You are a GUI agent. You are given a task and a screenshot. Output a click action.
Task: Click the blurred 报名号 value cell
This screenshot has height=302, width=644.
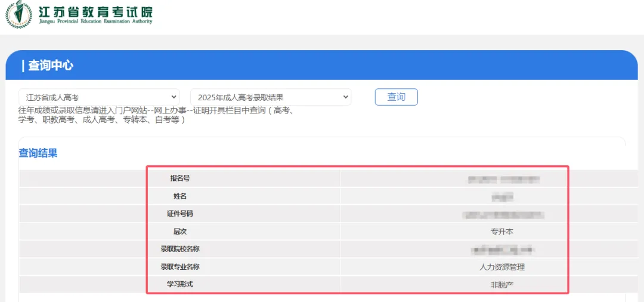[503, 178]
